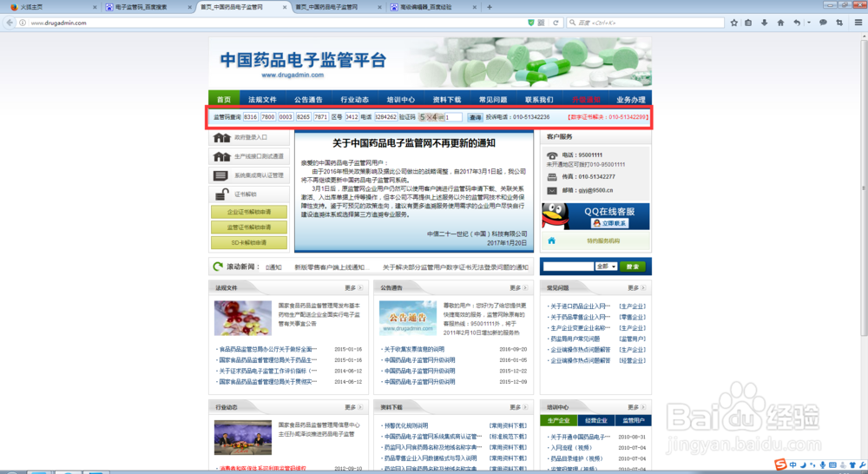
Task: Open the 培训中心 navigation menu item
Action: [401, 100]
